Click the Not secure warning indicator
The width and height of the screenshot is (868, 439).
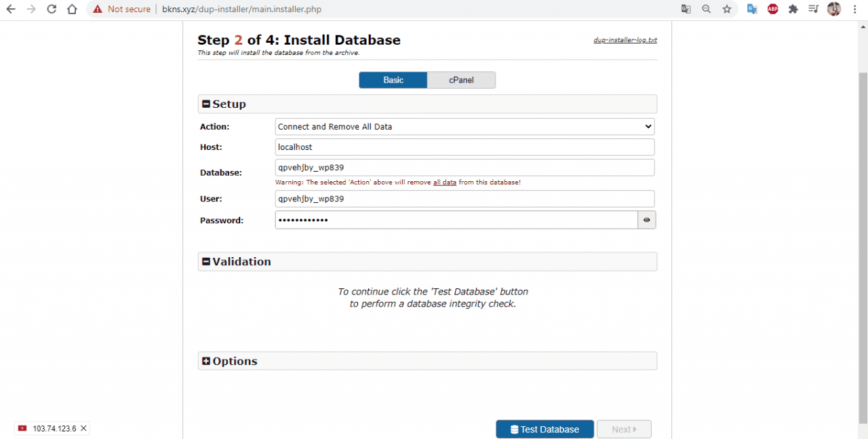pyautogui.click(x=121, y=9)
